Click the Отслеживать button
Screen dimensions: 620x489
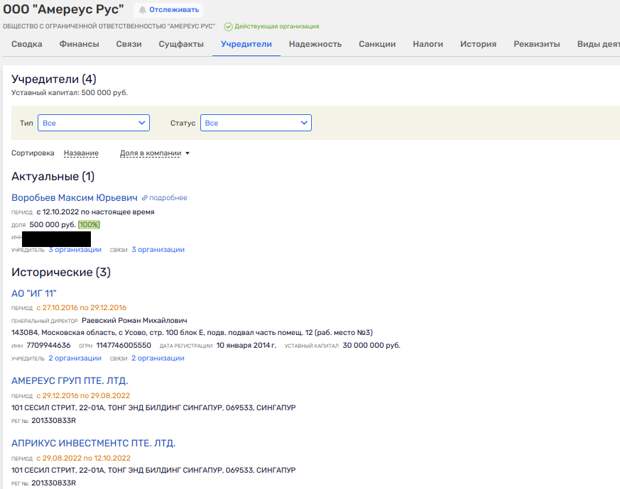(x=169, y=9)
